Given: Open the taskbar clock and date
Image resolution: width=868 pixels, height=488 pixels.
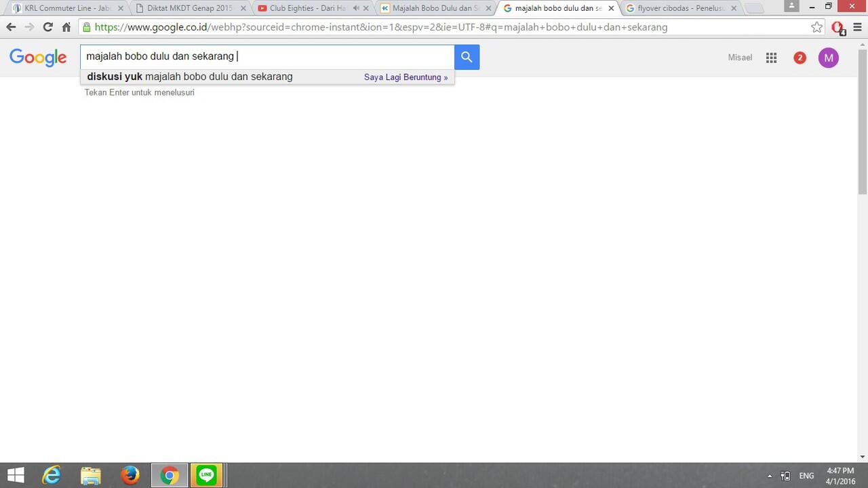Looking at the screenshot, I should [840, 475].
